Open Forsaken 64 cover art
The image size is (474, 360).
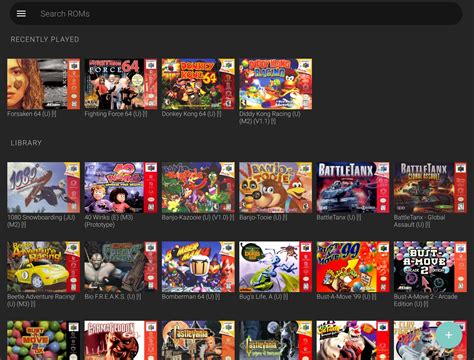[43, 84]
